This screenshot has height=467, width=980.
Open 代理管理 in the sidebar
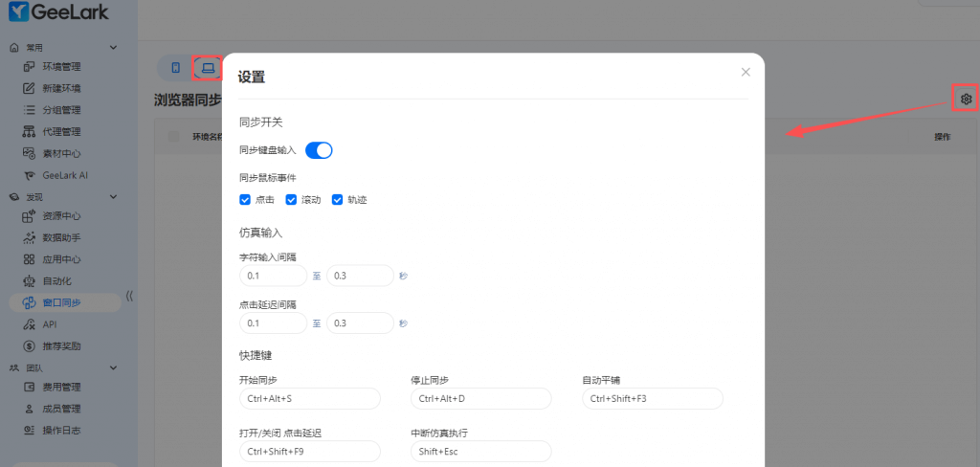(61, 132)
